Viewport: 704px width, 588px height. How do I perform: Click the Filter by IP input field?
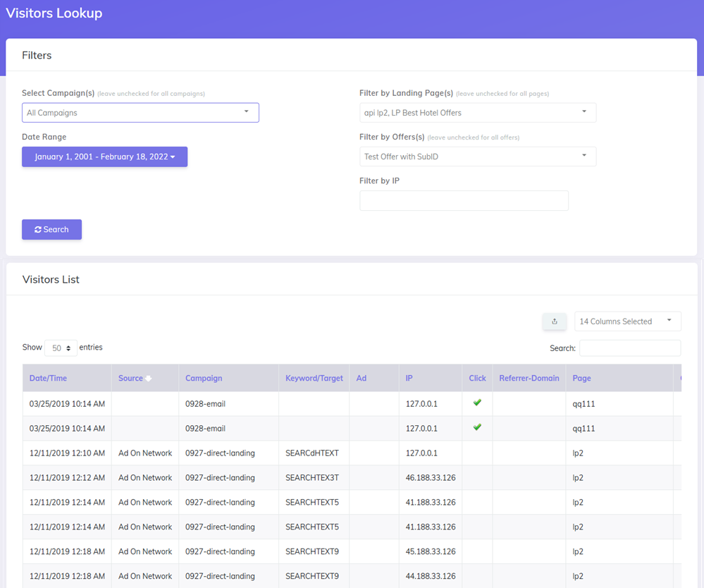[464, 201]
